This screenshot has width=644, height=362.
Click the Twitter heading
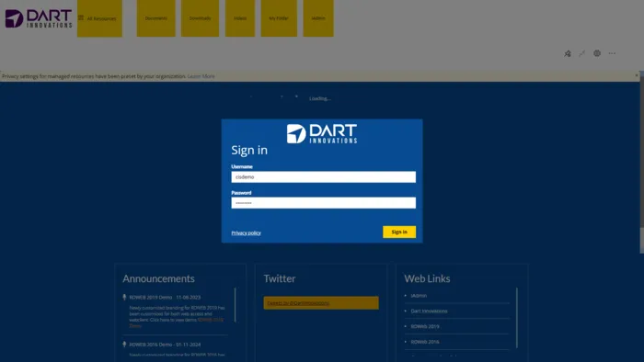coord(280,278)
